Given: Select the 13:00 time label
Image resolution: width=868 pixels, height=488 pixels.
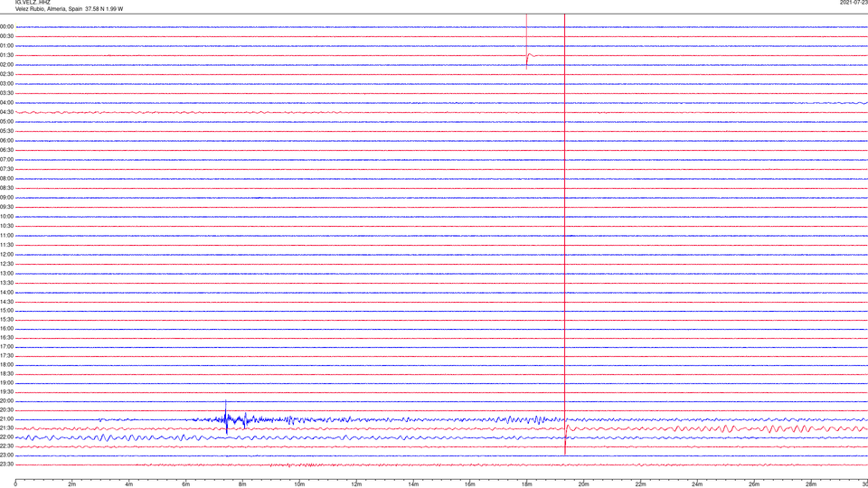Looking at the screenshot, I should [x=6, y=273].
